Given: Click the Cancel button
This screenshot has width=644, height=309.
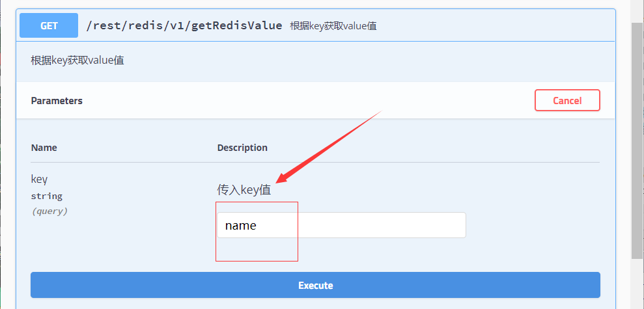Looking at the screenshot, I should coord(567,100).
